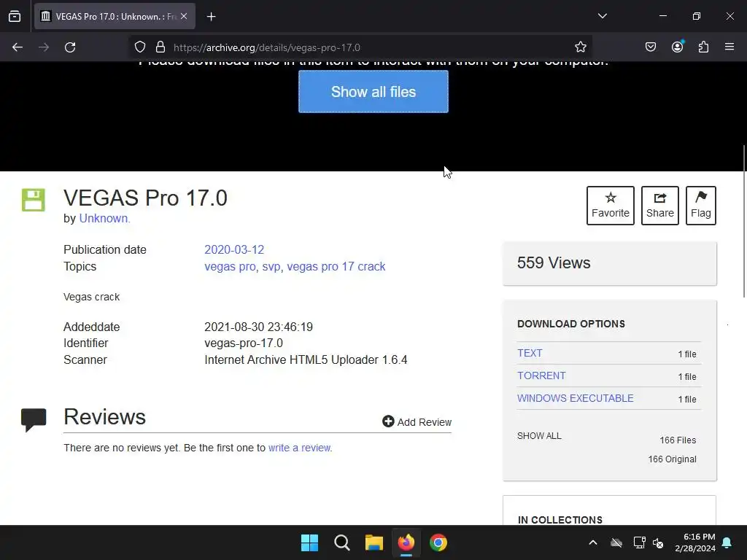Click the vegas-pro-17.0 identifier value
The height and width of the screenshot is (560, 747).
click(x=244, y=343)
